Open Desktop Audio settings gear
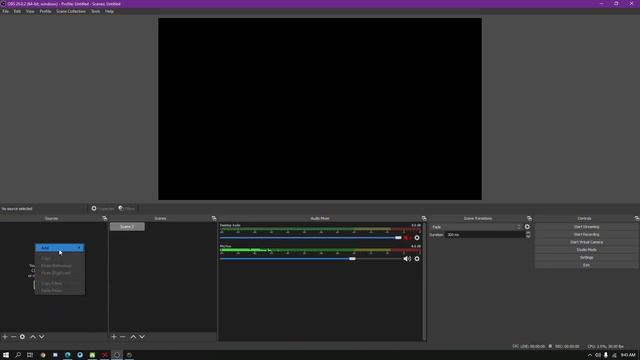Viewport: 640px width, 360px height. [x=417, y=238]
